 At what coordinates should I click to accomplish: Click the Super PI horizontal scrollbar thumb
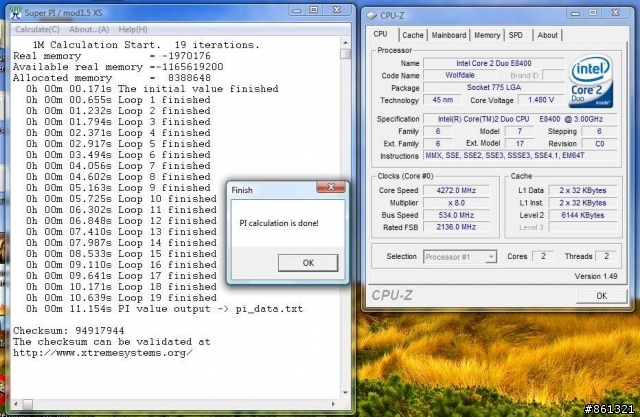coord(27,404)
